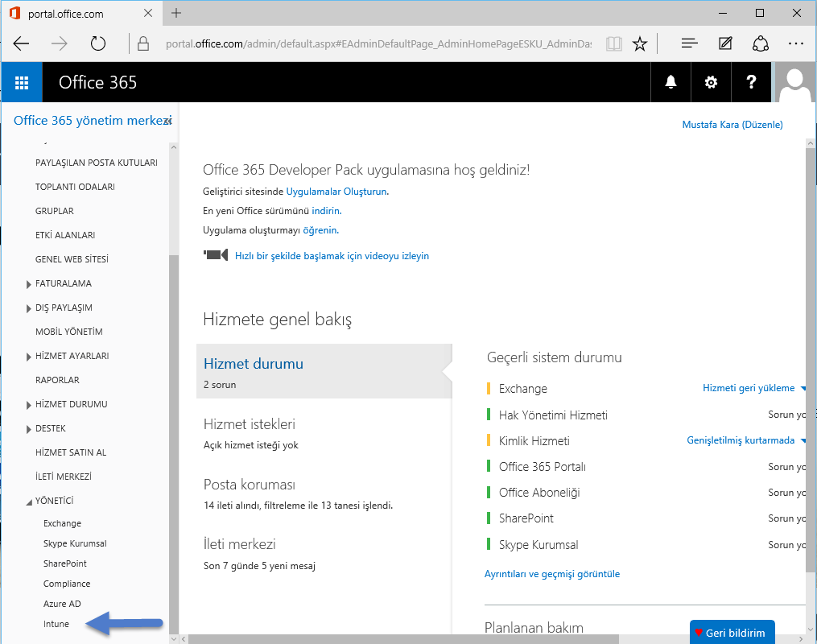Open Exchange admin center under YÖNETİCİ
Viewport: 817px width, 644px height.
[62, 523]
